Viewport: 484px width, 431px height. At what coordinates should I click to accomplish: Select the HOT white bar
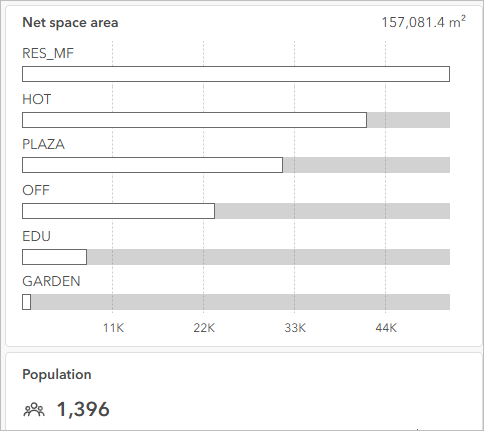point(194,120)
